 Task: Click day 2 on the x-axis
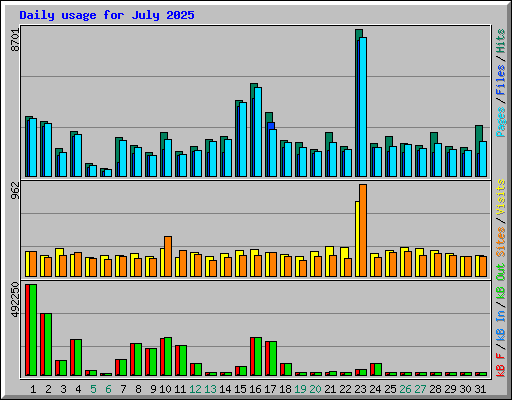pyautogui.click(x=48, y=389)
